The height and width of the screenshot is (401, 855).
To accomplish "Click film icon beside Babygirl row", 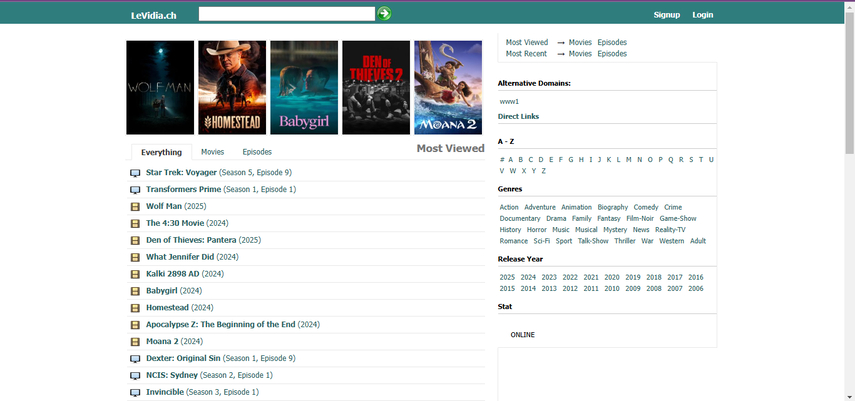I will (135, 291).
